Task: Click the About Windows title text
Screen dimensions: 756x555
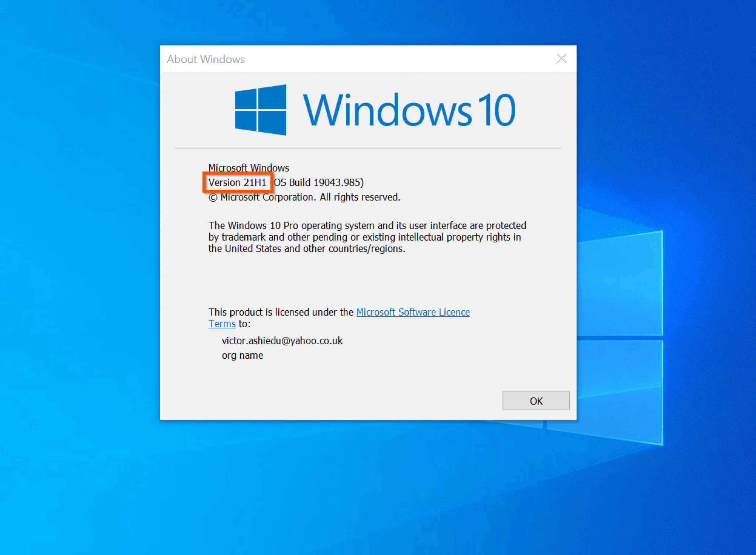Action: tap(206, 59)
